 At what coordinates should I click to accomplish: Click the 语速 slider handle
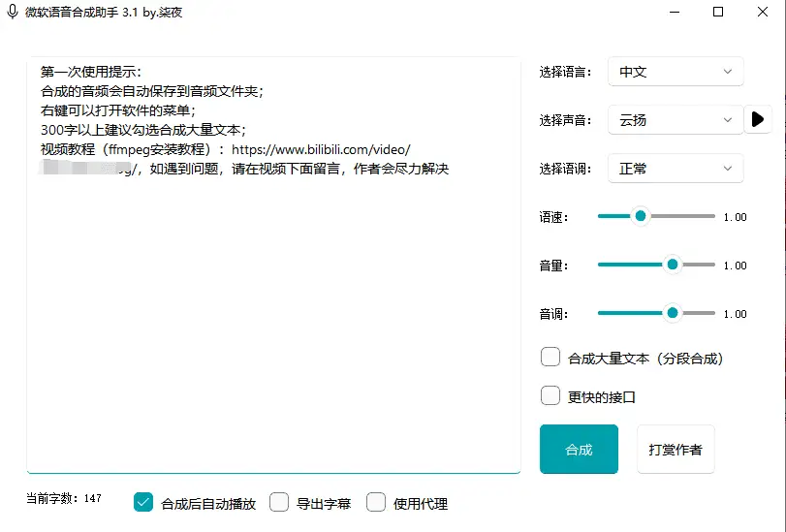(640, 216)
